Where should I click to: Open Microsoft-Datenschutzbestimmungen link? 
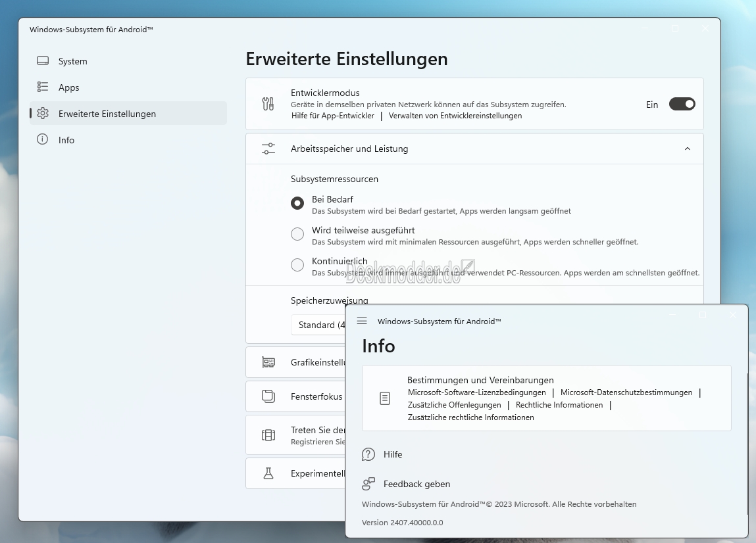click(x=626, y=392)
